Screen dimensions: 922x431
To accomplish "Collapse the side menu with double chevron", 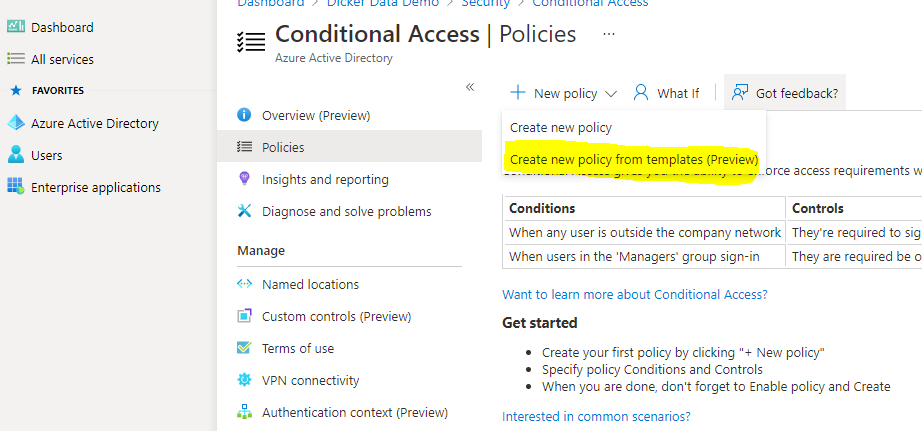I will click(470, 87).
